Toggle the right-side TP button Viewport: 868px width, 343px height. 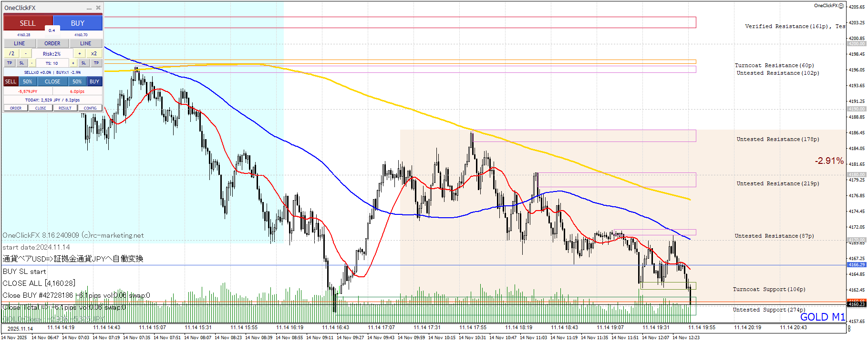(x=96, y=63)
